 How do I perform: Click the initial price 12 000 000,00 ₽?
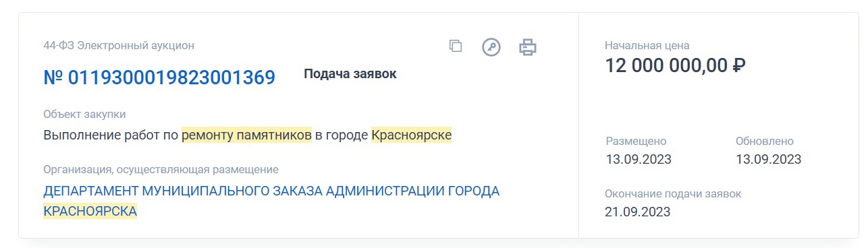point(675,66)
